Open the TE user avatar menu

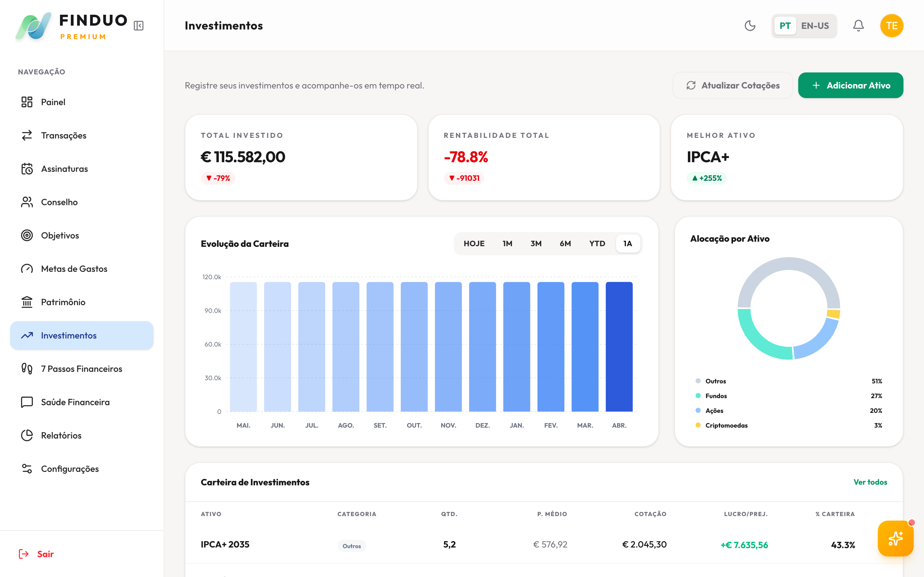coord(891,26)
